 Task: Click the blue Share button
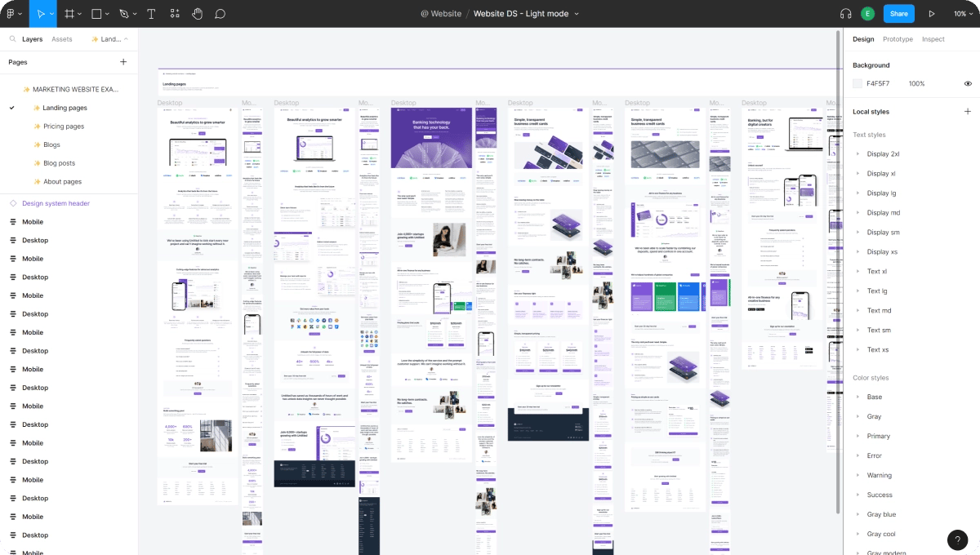tap(898, 14)
